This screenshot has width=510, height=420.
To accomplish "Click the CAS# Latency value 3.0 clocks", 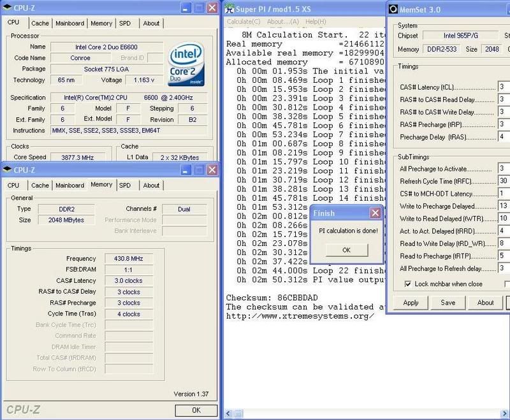I will click(129, 280).
